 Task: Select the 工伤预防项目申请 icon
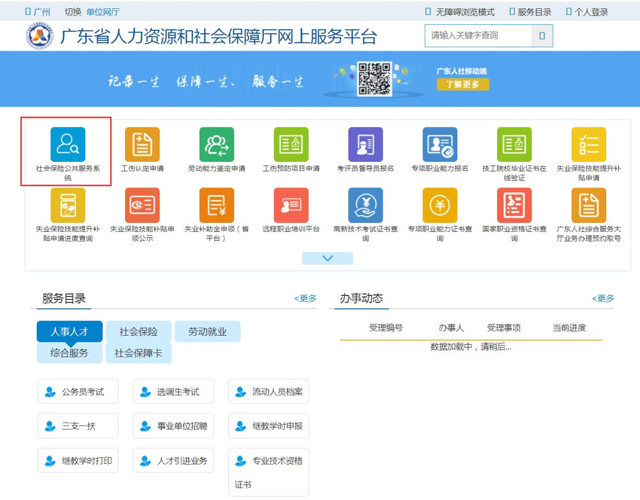coord(291,145)
